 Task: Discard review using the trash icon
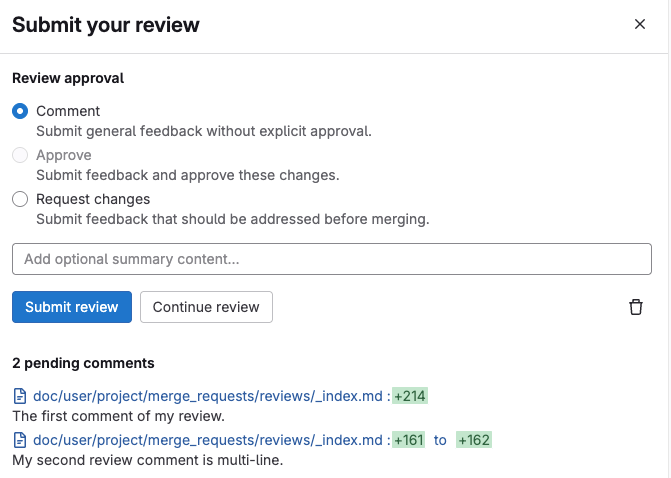(635, 307)
